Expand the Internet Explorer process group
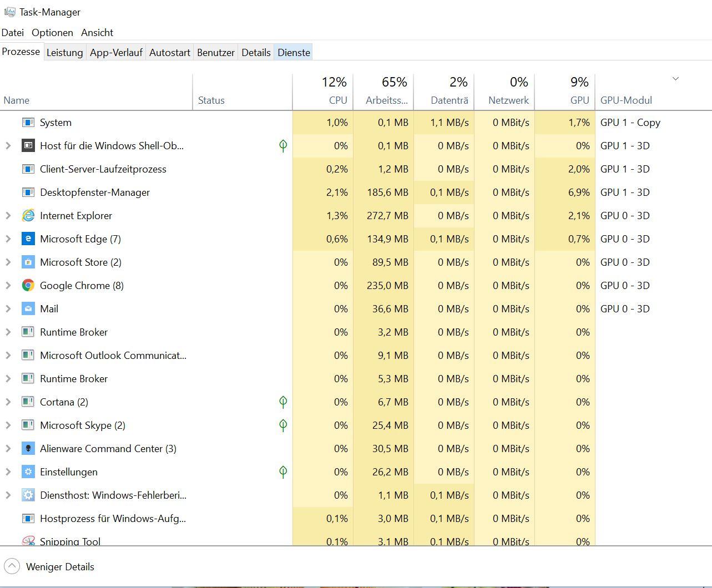The image size is (712, 588). 8,216
